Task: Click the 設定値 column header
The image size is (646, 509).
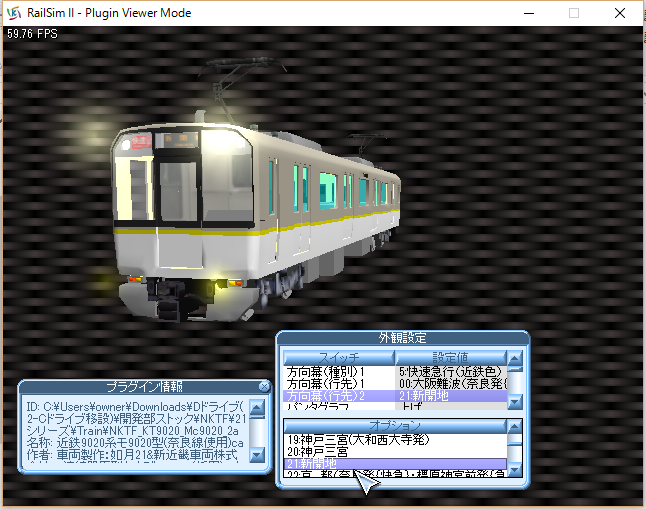Action: (450, 358)
